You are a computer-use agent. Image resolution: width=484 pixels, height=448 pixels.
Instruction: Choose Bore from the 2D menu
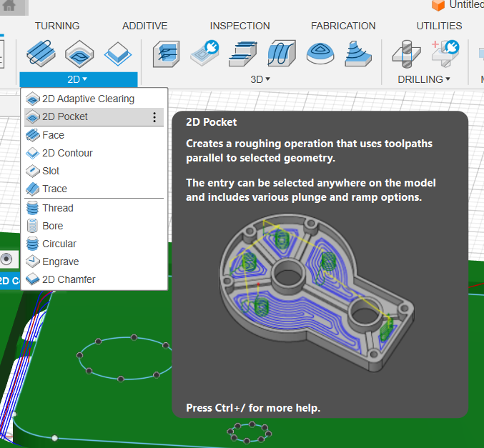point(94,226)
